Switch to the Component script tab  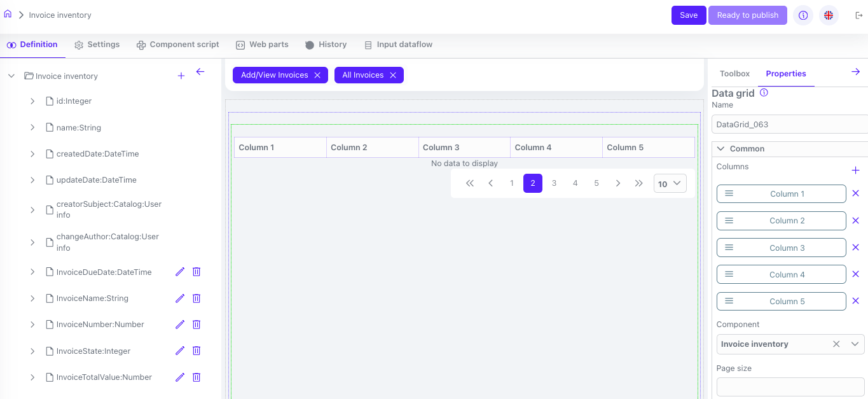click(177, 45)
